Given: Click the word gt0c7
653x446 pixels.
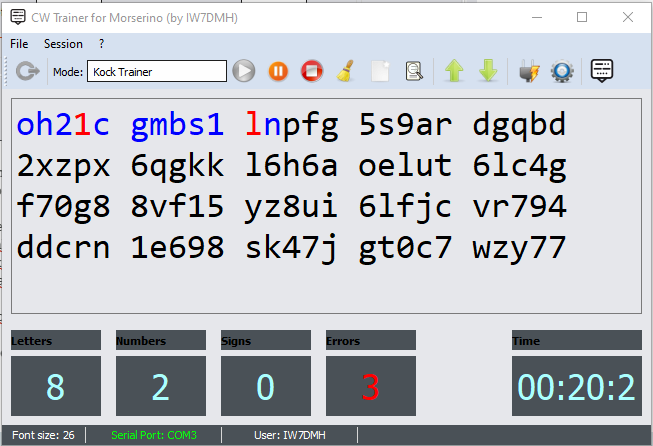Looking at the screenshot, I should 405,248.
